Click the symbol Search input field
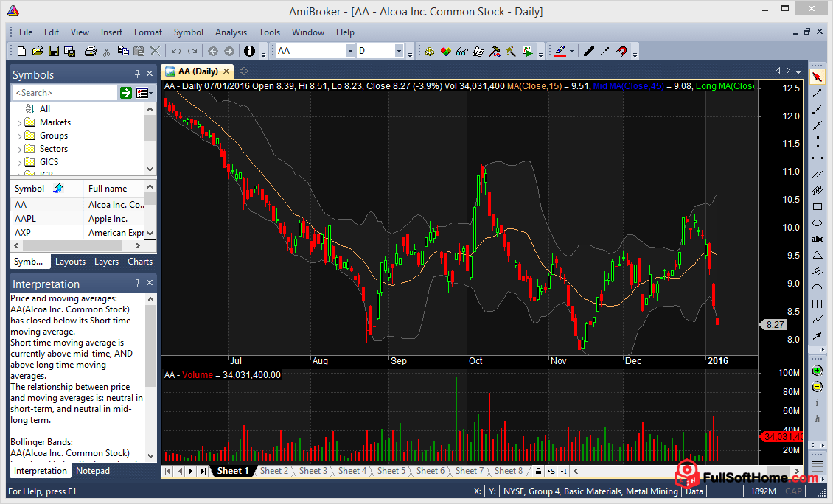 click(65, 93)
